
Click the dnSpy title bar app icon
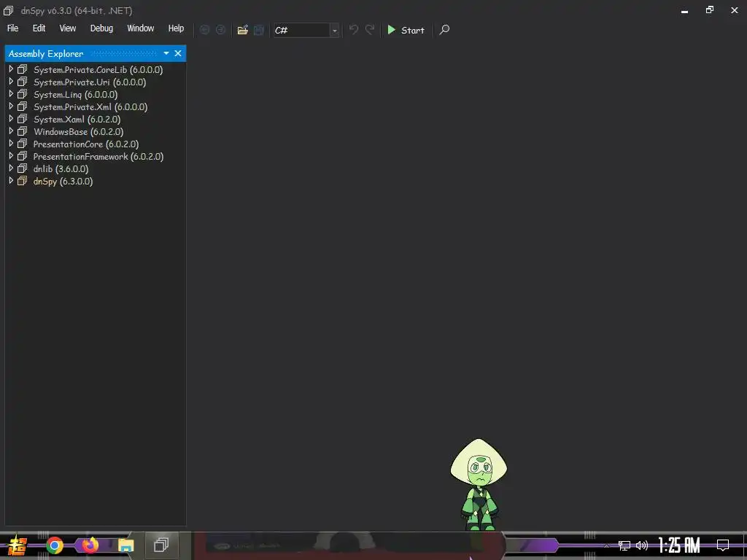9,10
